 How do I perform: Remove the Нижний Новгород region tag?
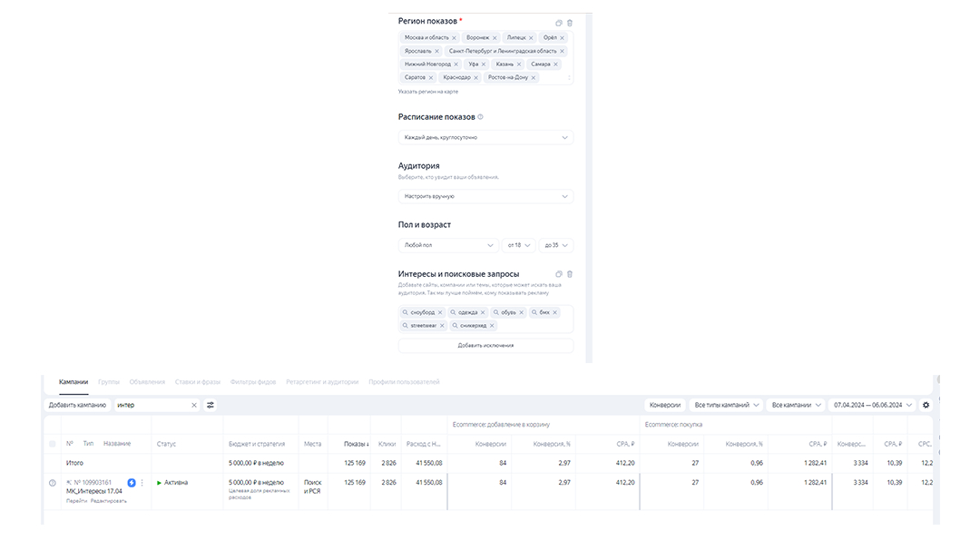coord(456,64)
